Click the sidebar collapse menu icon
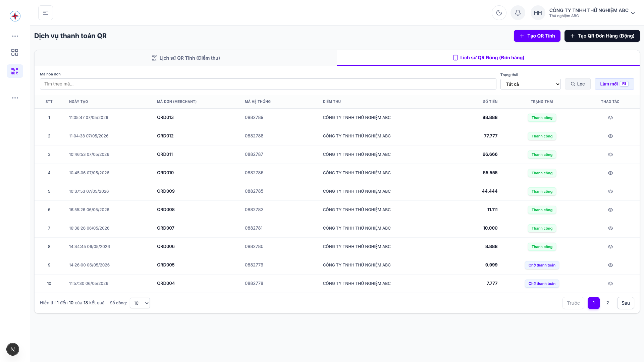Screen dimensions: 644x362 point(46,13)
